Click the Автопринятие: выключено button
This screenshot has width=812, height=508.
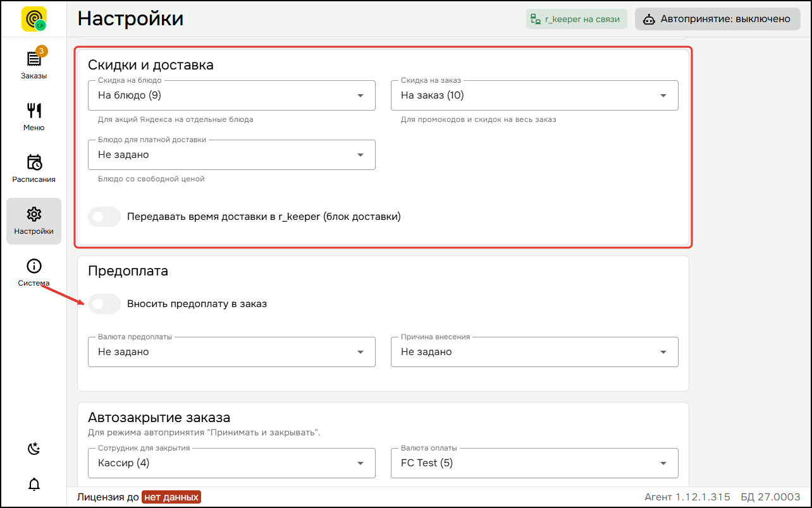[718, 19]
